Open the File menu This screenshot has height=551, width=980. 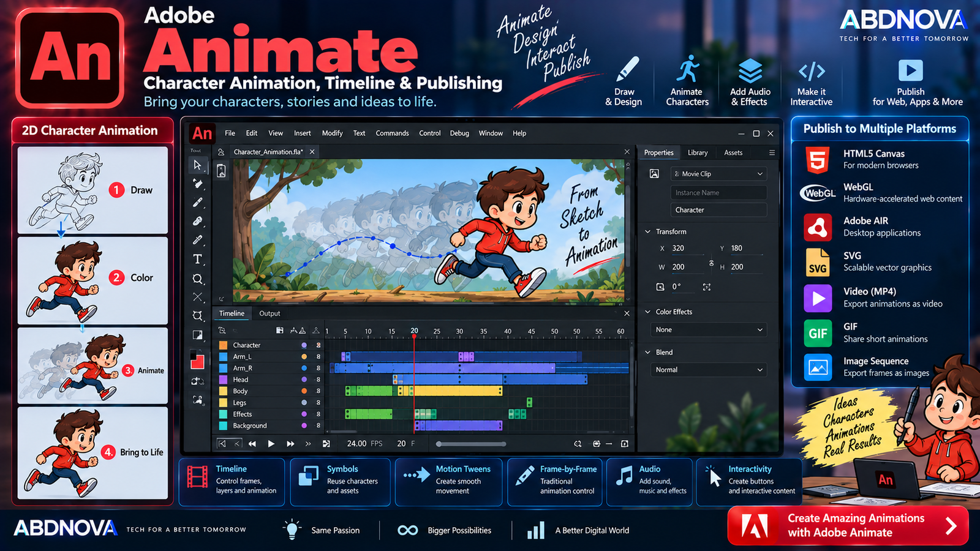[230, 133]
